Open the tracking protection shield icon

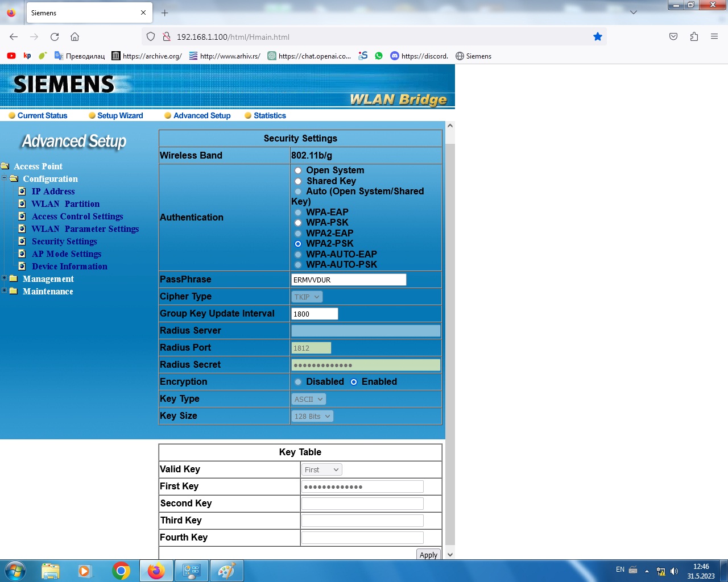(151, 37)
